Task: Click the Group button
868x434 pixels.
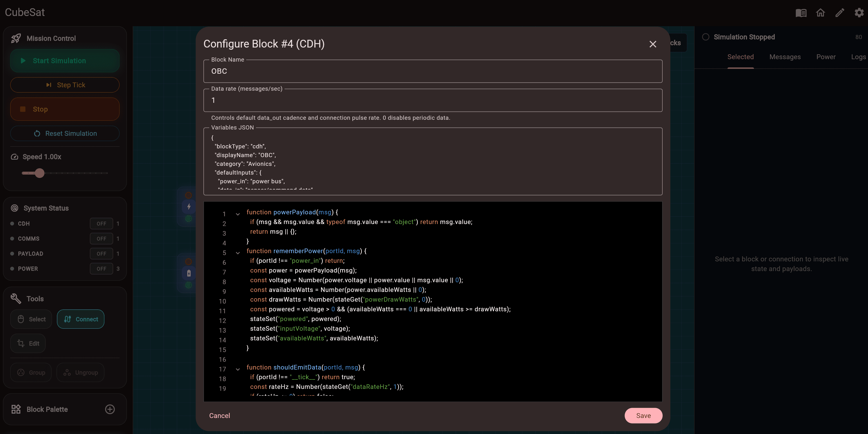Action: click(x=31, y=373)
